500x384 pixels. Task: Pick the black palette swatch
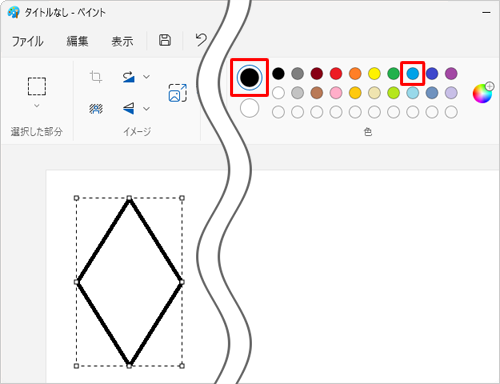tap(278, 73)
